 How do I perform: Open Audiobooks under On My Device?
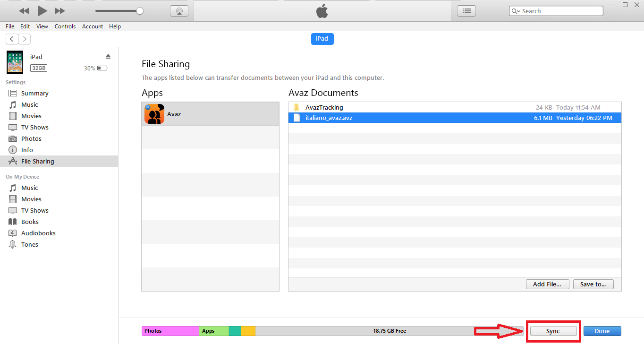pos(59,233)
